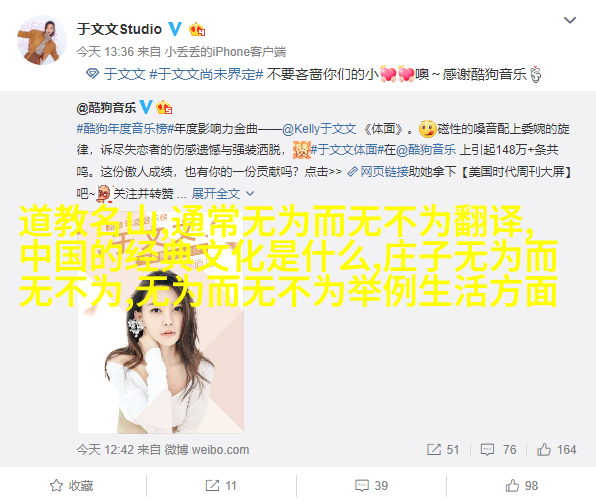
Task: Click the original post comment icon showing 76
Action: tap(498, 450)
